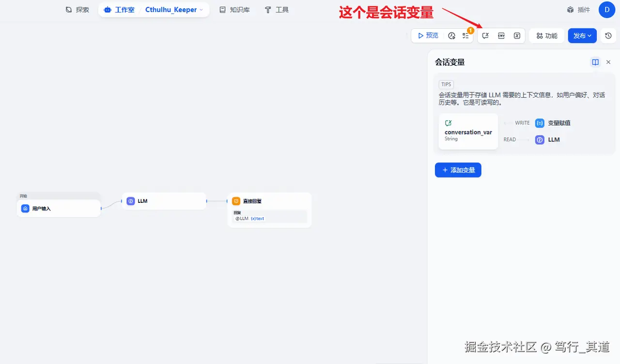This screenshot has width=620, height=364.
Task: Click the 变量赋值 label
Action: point(559,123)
